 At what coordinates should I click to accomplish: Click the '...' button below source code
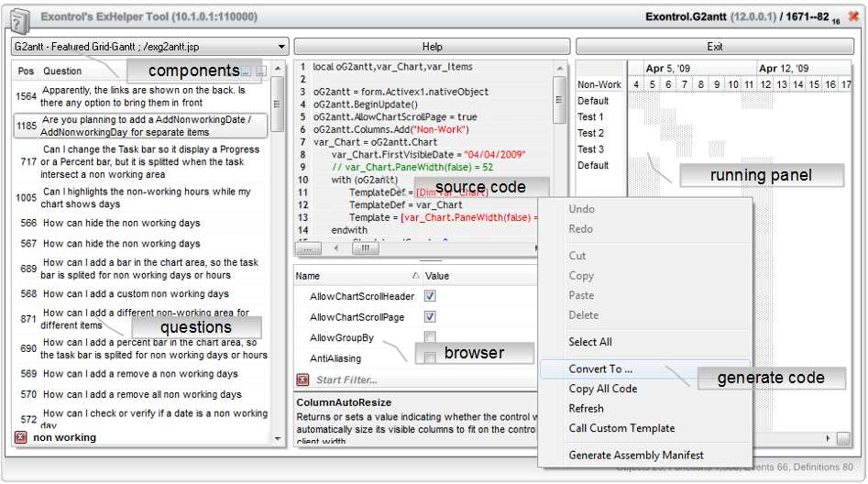[x=308, y=248]
